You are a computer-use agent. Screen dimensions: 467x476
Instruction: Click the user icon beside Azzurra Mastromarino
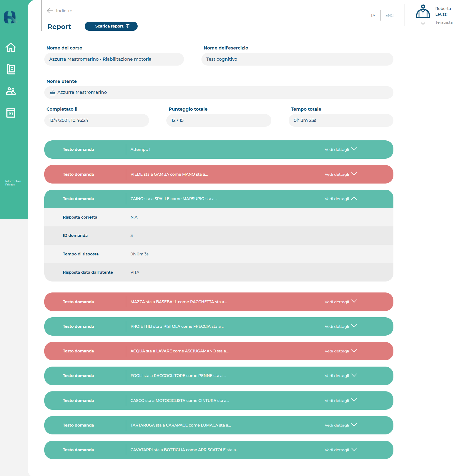52,93
